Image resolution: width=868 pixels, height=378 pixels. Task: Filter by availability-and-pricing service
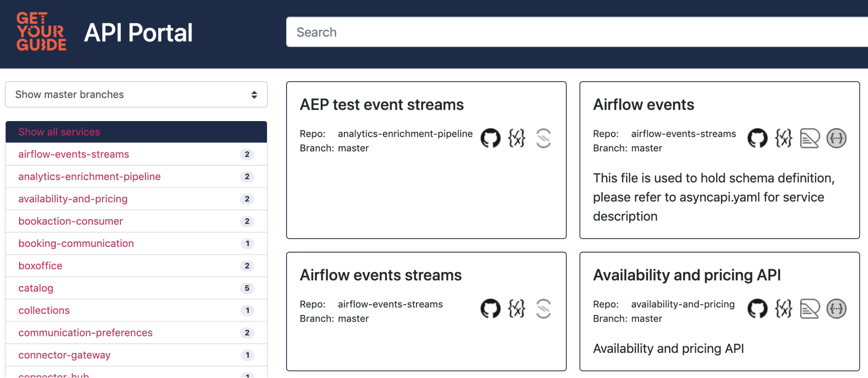click(x=136, y=199)
